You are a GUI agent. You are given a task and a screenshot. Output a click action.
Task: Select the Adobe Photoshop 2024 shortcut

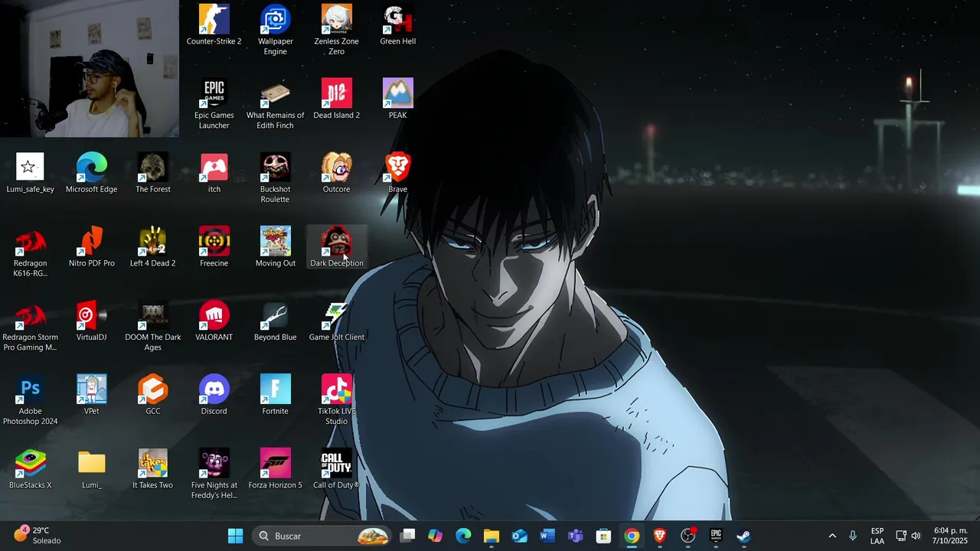point(30,399)
